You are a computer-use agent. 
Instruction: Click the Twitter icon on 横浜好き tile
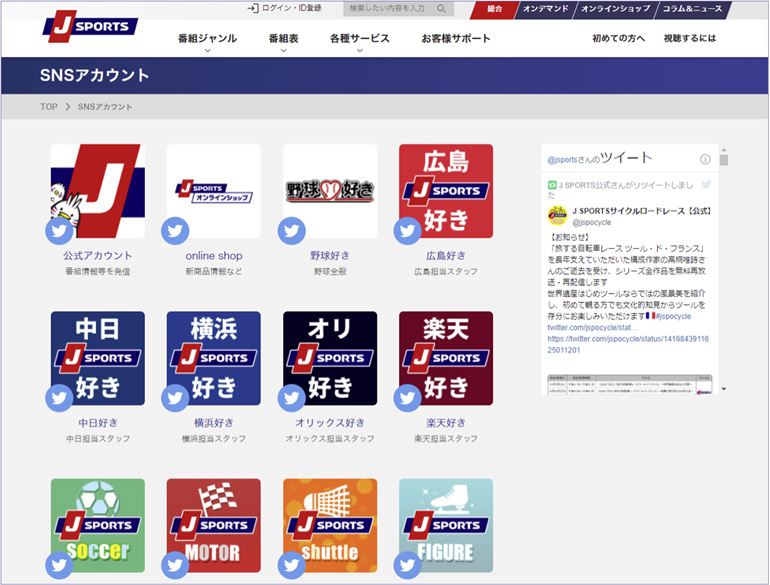coord(175,398)
